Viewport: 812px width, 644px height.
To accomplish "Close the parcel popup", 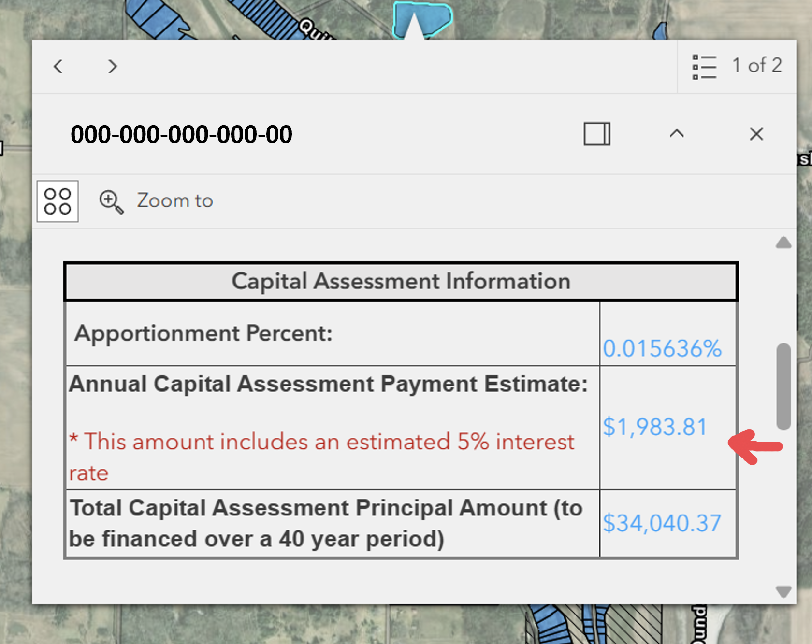I will [x=756, y=134].
